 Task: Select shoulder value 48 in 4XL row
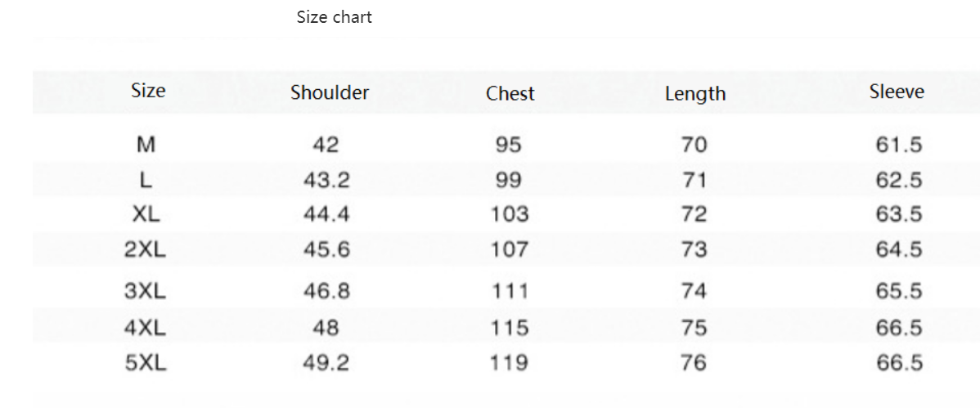[x=326, y=328]
